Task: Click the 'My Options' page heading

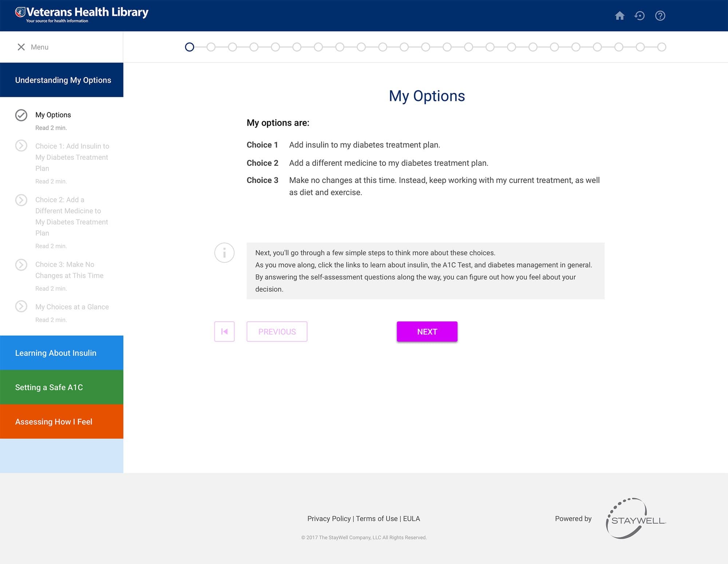Action: 427,96
